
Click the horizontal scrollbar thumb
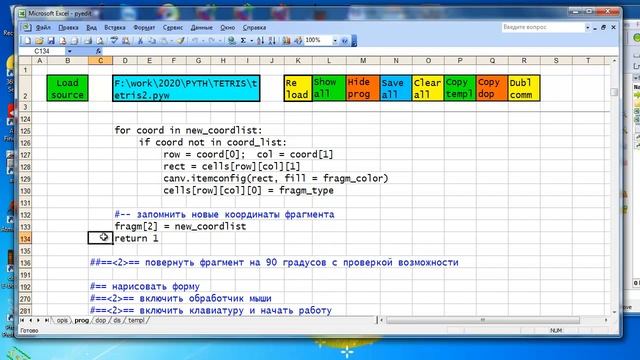[x=483, y=320]
